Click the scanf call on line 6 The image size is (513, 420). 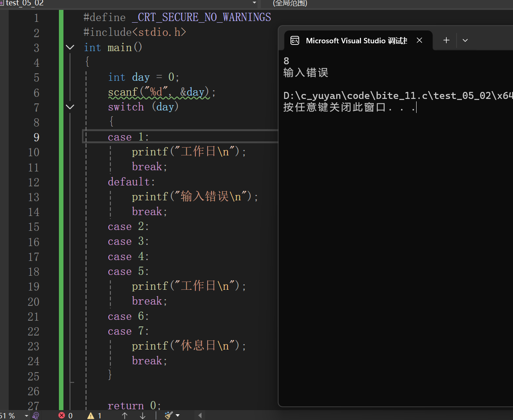point(162,92)
